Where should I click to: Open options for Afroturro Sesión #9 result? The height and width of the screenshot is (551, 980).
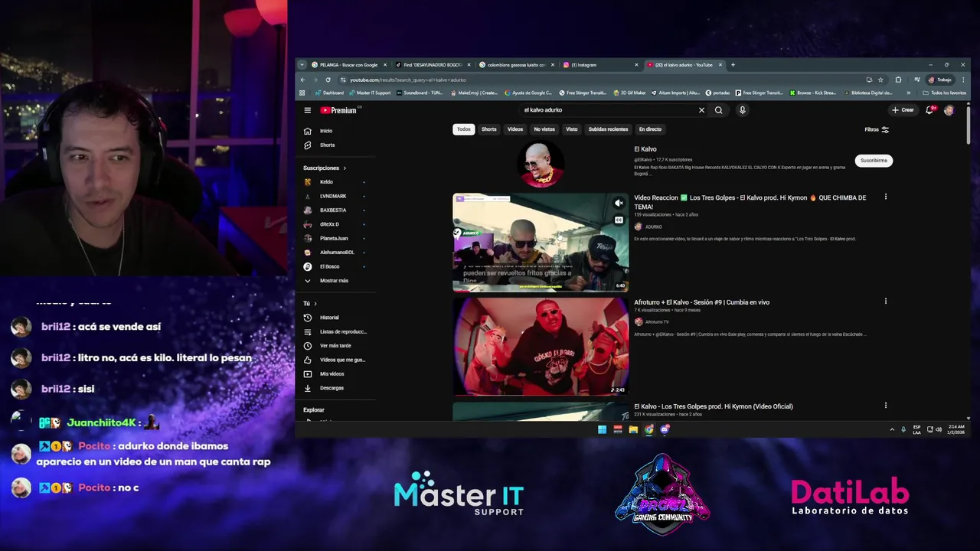(886, 302)
